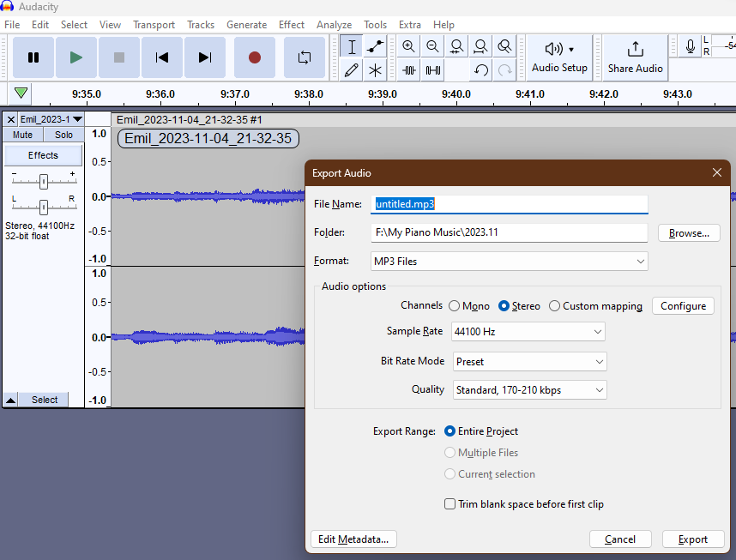Click the track pan L/R slider
This screenshot has height=560, width=736.
coord(44,207)
